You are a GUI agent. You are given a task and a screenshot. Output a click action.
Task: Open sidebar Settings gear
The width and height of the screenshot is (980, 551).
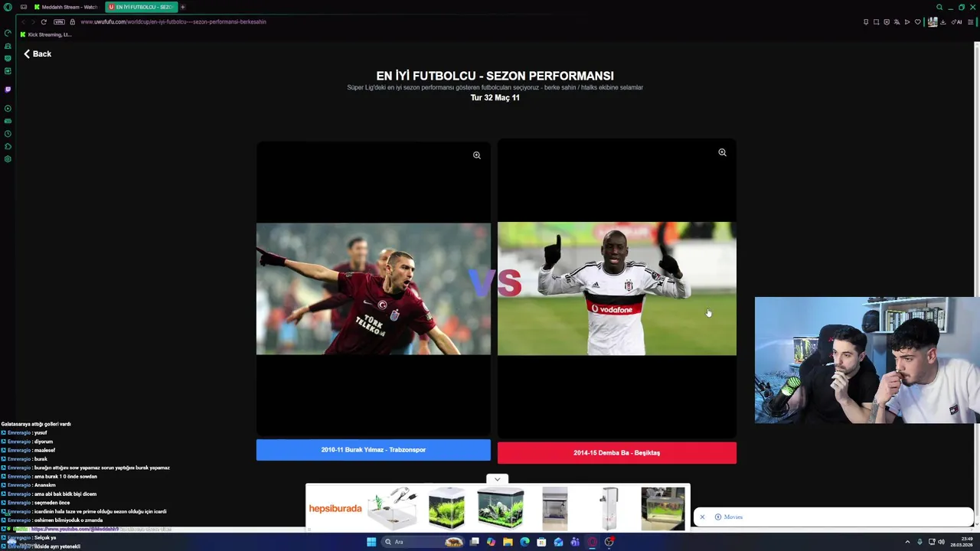[x=8, y=159]
